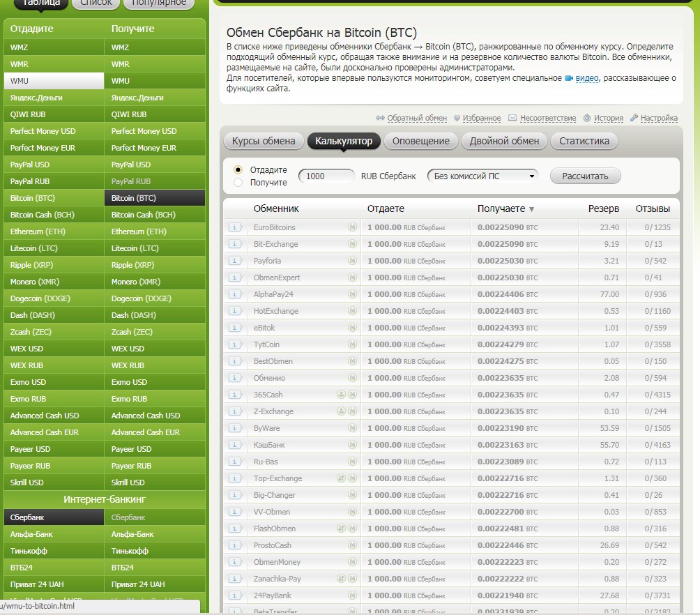Click the M badge icon for ObmenMoney
Viewport: 700px width, 615px height.
[x=352, y=562]
